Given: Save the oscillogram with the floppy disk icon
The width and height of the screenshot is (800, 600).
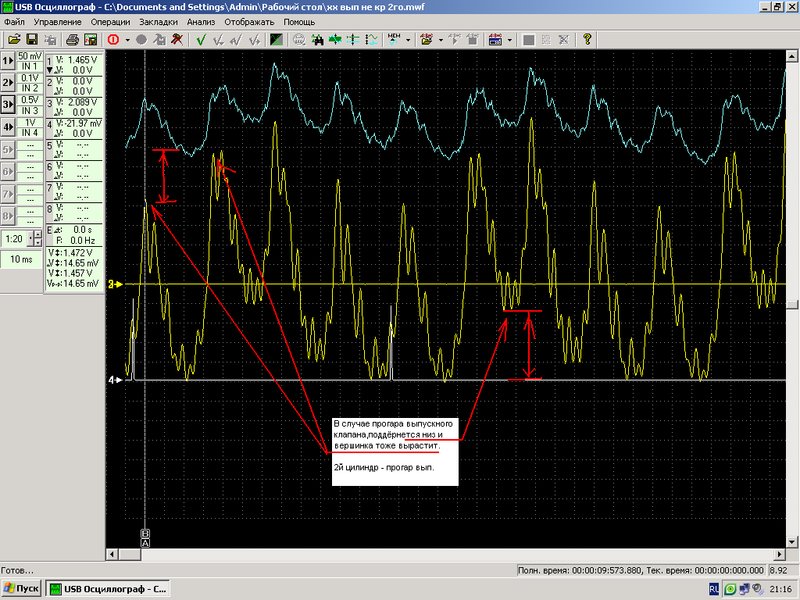Looking at the screenshot, I should pos(32,39).
